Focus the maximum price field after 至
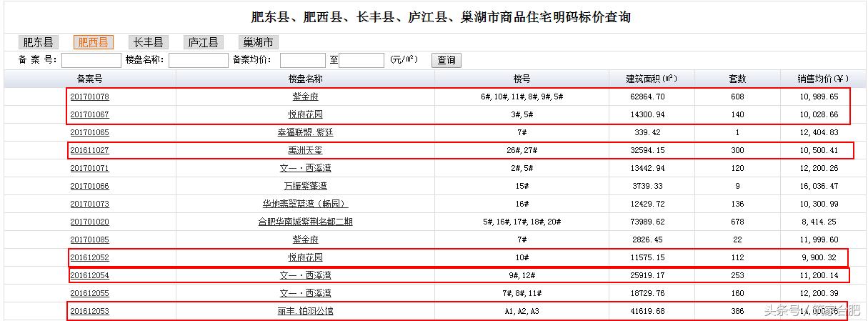Screen dimensions: 868x321 361,60
